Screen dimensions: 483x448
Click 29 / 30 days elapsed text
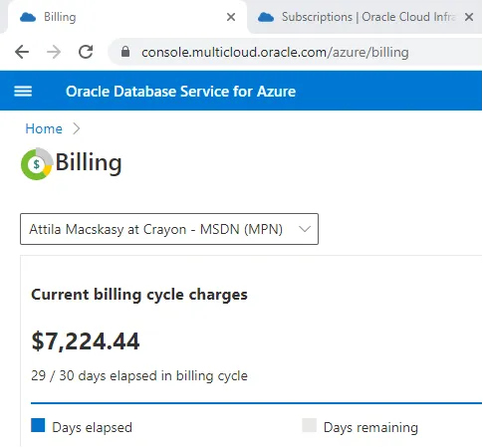pos(139,376)
